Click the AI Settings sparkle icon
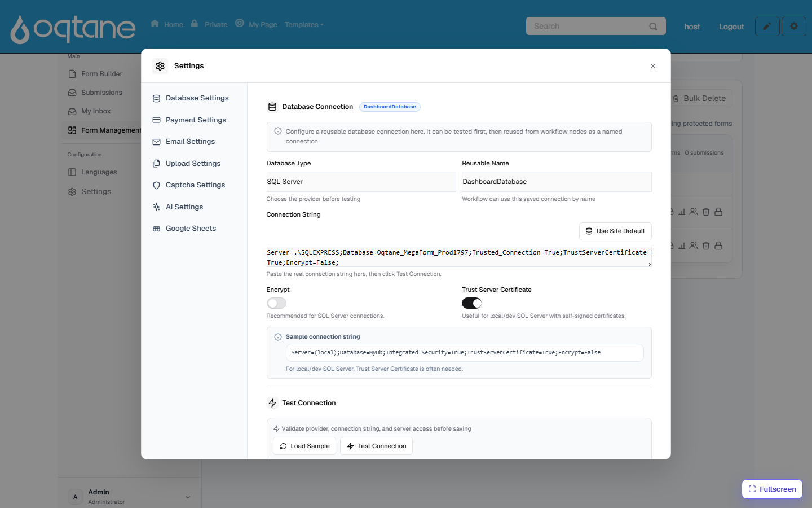 tap(157, 207)
